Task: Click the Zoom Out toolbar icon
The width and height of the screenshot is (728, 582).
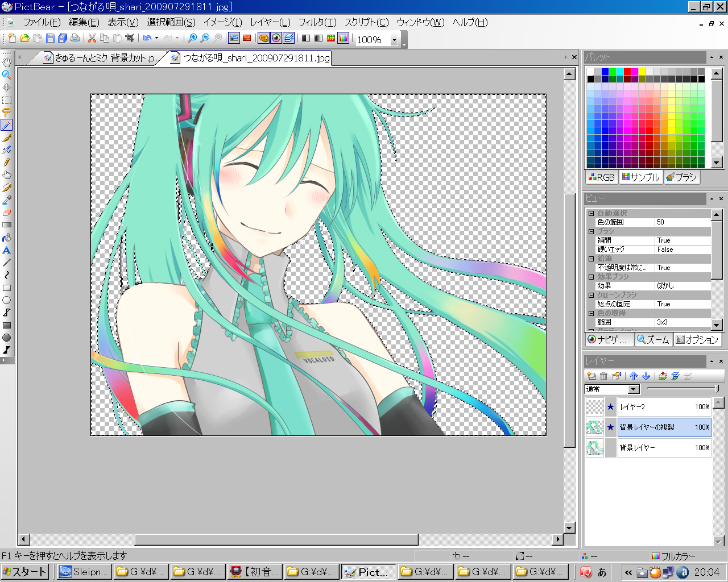Action: click(205, 39)
